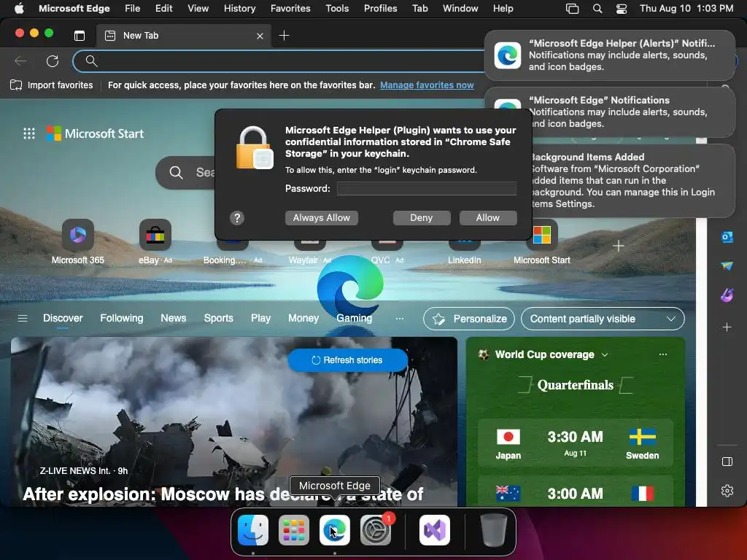Click the keychain dialog help button
This screenshot has height=560, width=747.
point(237,217)
